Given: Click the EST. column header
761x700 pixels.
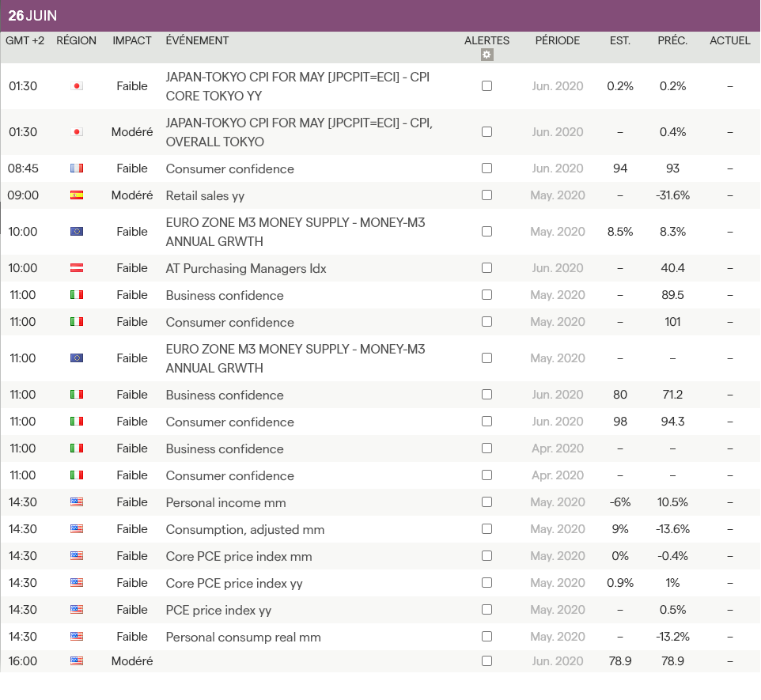Looking at the screenshot, I should coord(620,41).
